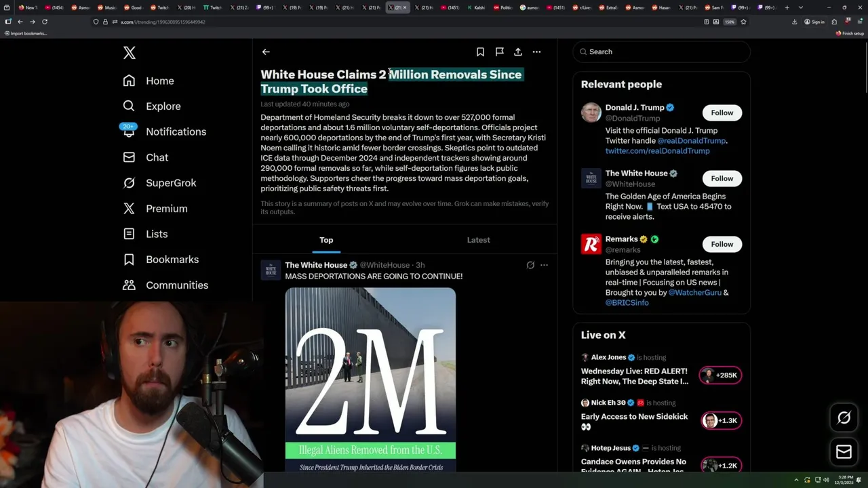Open the tab list dropdown arrow
Screen dimensions: 868x488
tap(801, 7)
